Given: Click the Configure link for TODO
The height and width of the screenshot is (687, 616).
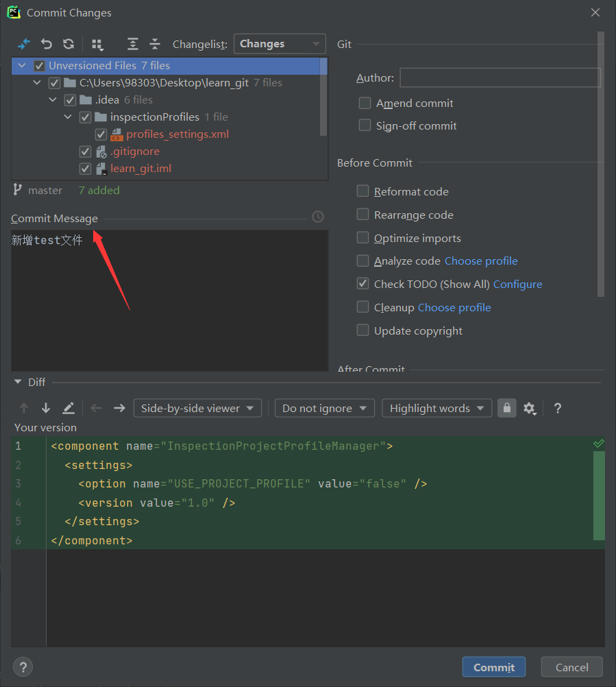Looking at the screenshot, I should tap(517, 284).
